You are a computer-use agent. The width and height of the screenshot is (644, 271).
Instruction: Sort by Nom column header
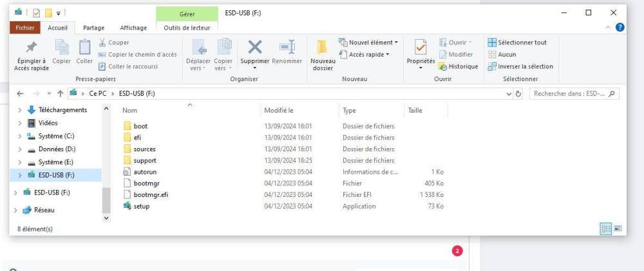coord(129,111)
